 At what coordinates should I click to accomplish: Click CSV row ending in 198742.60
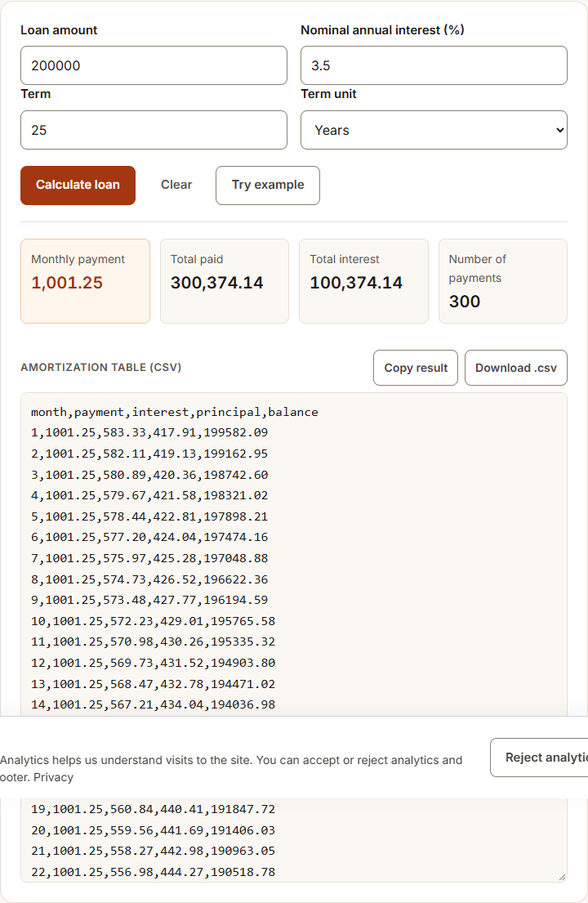point(149,475)
